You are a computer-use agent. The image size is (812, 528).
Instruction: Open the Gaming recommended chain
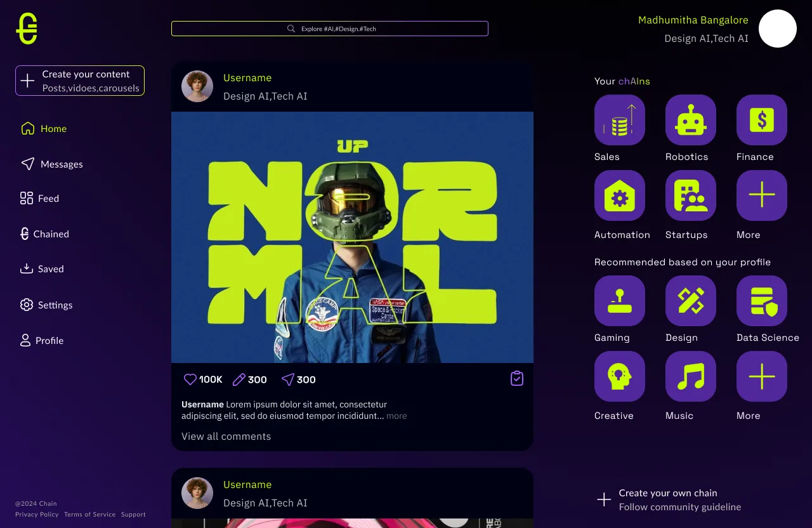coord(619,301)
